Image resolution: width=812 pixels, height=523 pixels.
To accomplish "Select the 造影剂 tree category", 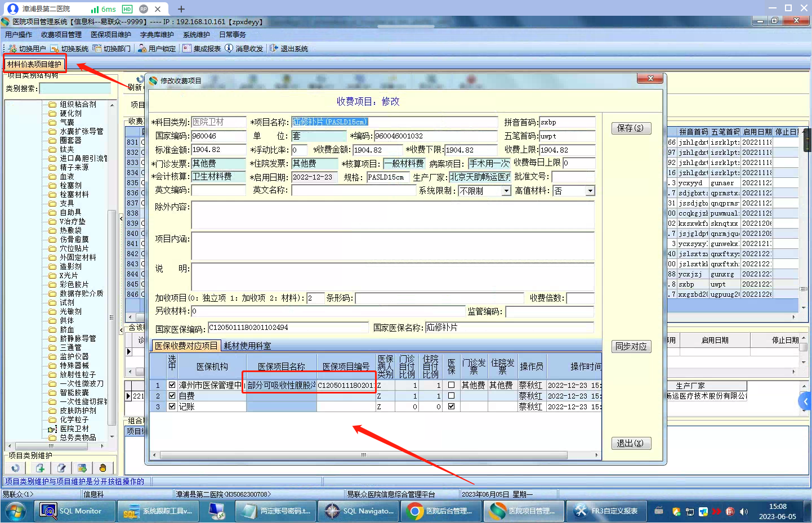I will [70, 266].
